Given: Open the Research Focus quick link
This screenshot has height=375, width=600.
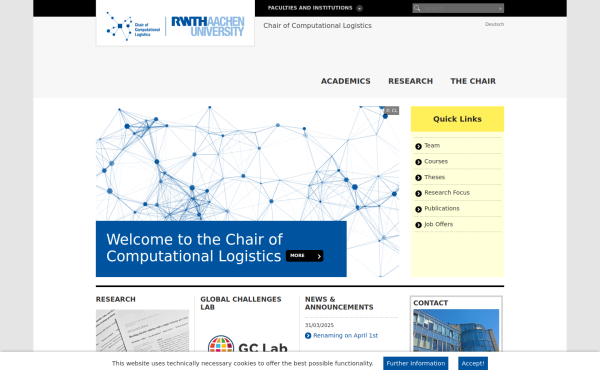Looking at the screenshot, I should coord(447,192).
